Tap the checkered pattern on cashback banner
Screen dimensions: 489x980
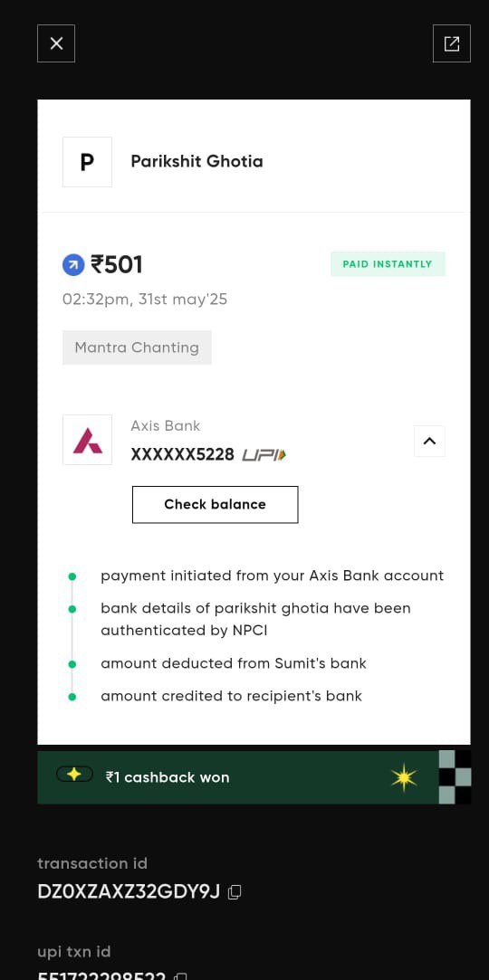(x=455, y=777)
